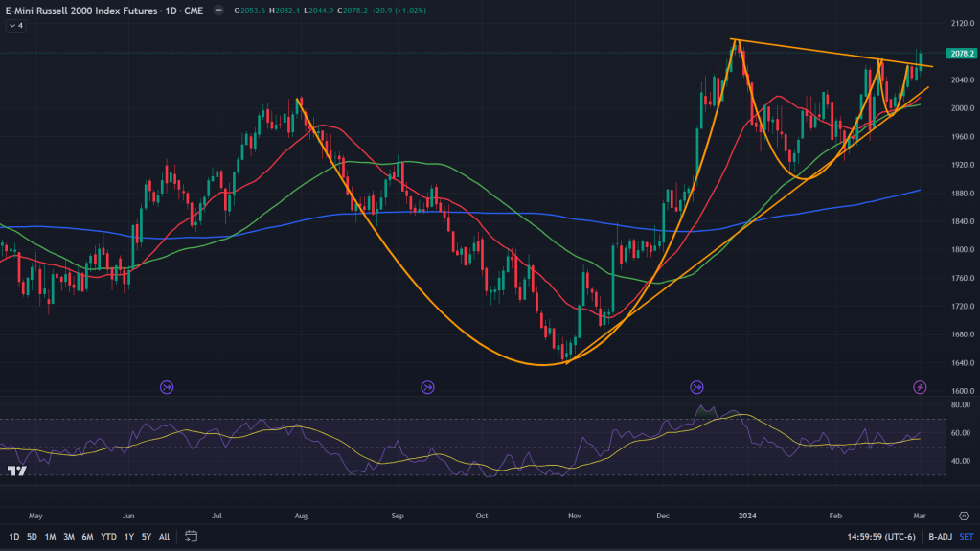The width and height of the screenshot is (980, 551).
Task: Show All available data range
Action: click(x=164, y=536)
